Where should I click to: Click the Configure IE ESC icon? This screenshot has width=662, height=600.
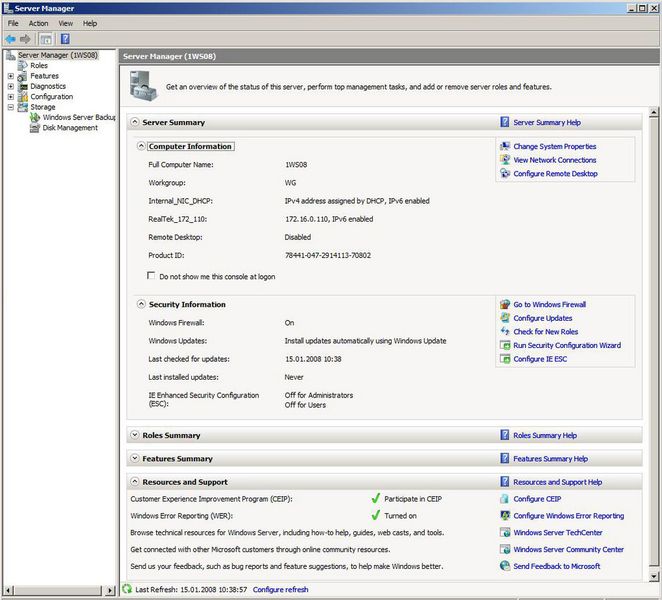click(505, 358)
